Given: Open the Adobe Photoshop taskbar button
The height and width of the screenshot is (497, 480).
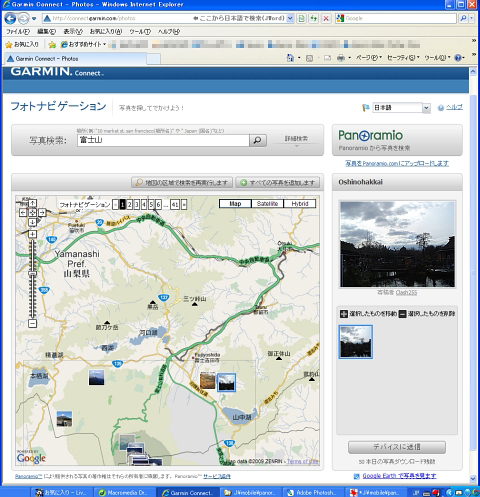Looking at the screenshot, I should (x=313, y=492).
